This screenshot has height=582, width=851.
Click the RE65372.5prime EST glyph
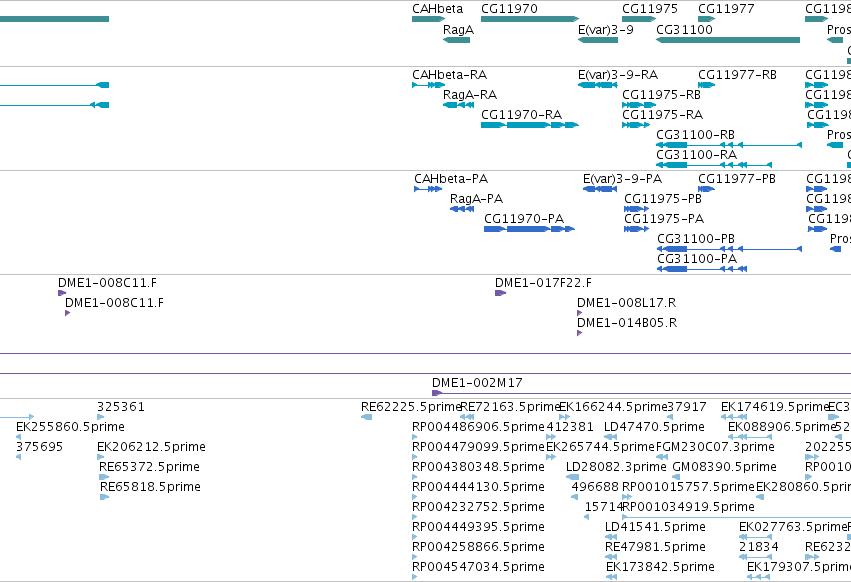click(x=104, y=477)
